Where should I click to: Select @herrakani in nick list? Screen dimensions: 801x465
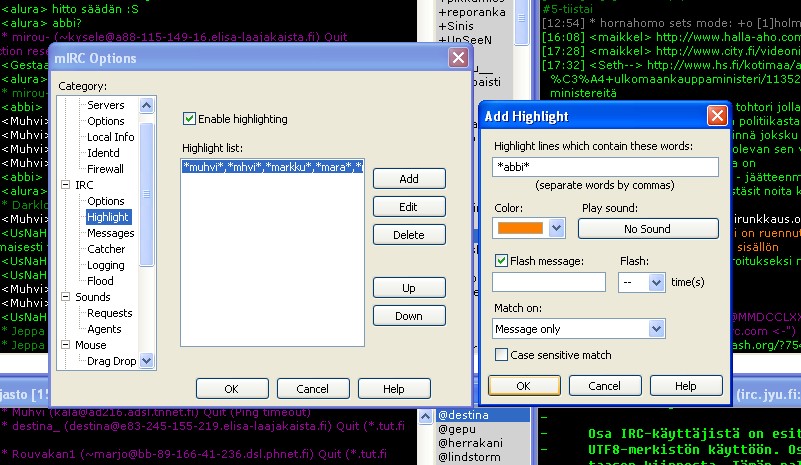click(470, 443)
